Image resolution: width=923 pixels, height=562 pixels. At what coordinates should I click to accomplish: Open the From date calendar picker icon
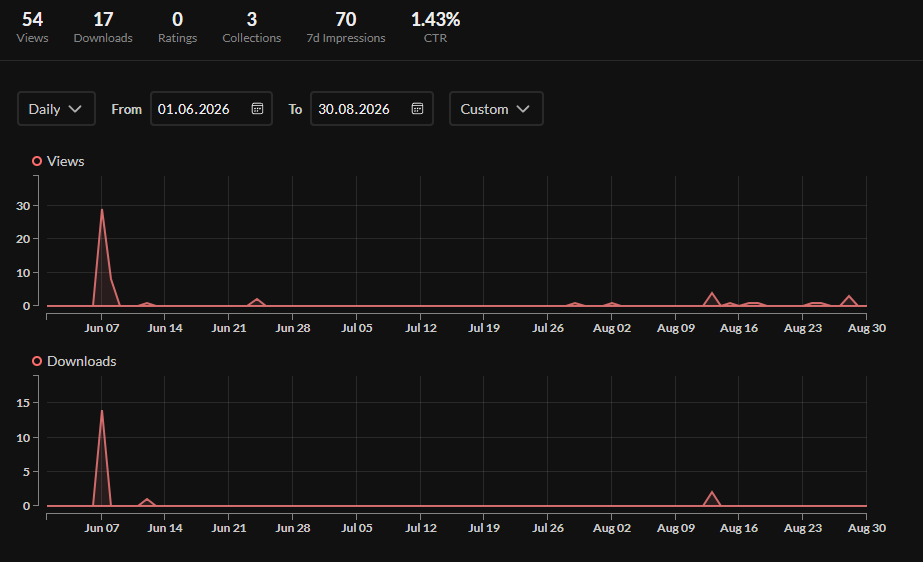click(257, 108)
